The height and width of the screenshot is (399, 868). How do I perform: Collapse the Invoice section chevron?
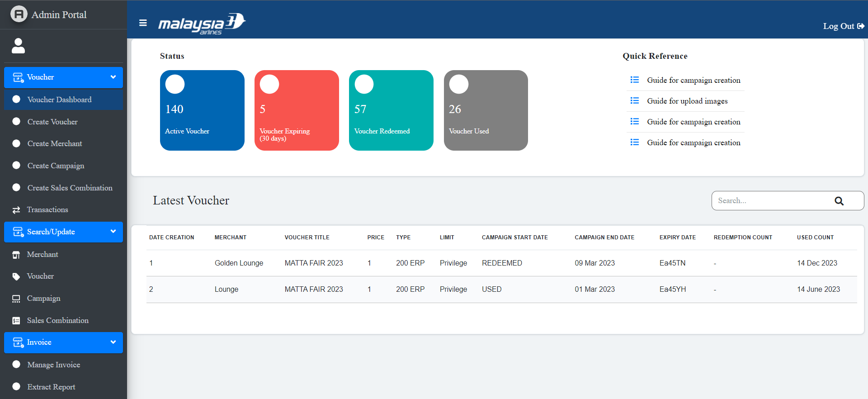[113, 342]
